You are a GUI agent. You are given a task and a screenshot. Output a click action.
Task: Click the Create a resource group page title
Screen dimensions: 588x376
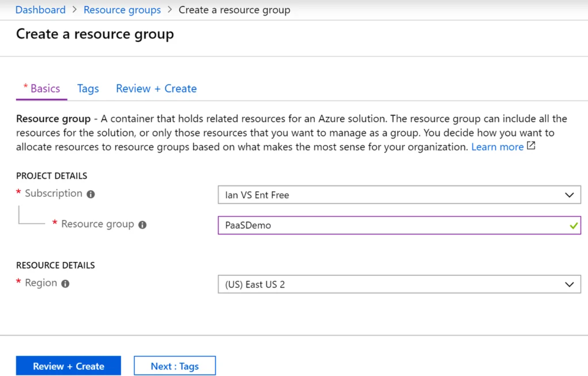[95, 34]
